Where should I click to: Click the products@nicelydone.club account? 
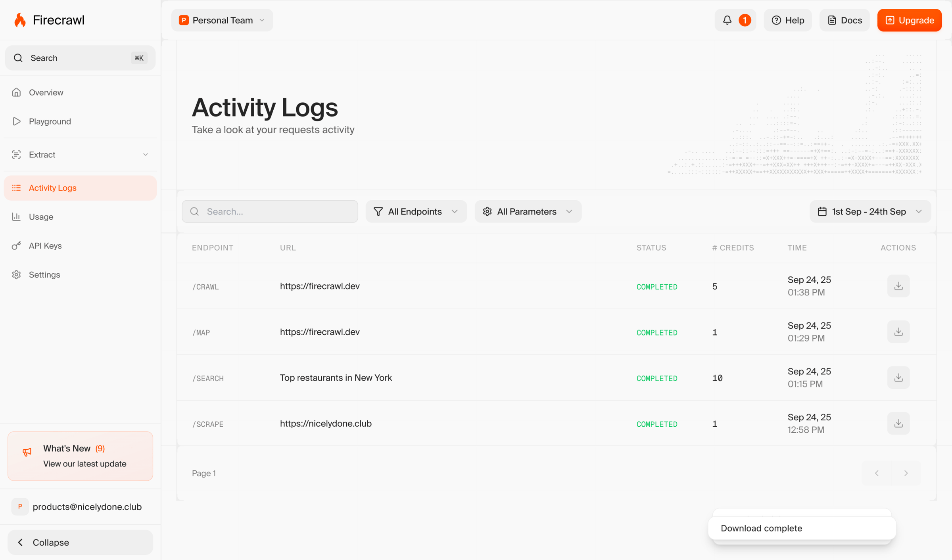coord(80,506)
